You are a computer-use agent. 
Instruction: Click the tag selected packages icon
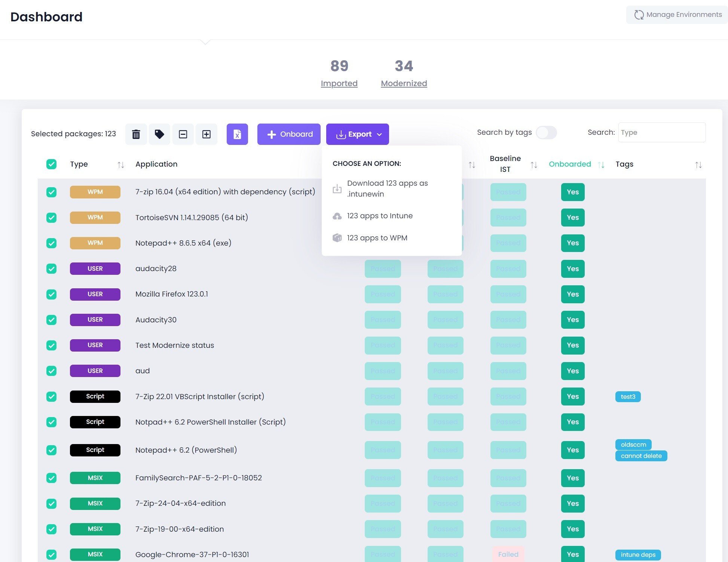159,134
